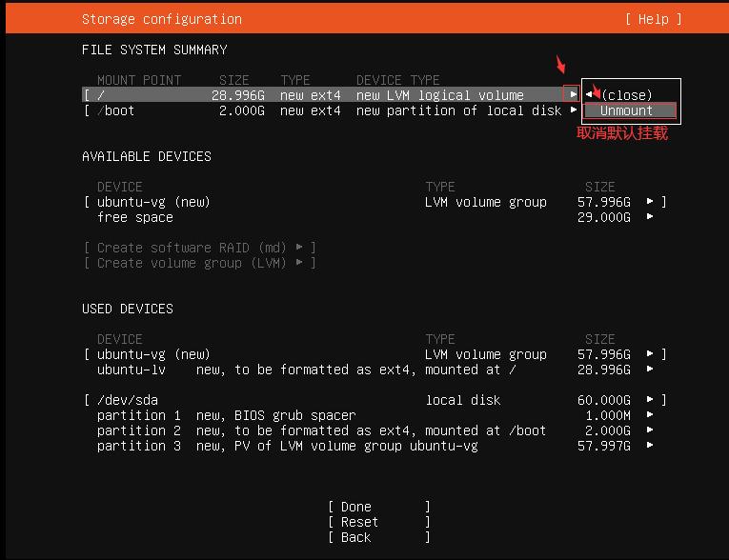Open arrow for partition 1 BIOS grub spacer

(x=651, y=415)
